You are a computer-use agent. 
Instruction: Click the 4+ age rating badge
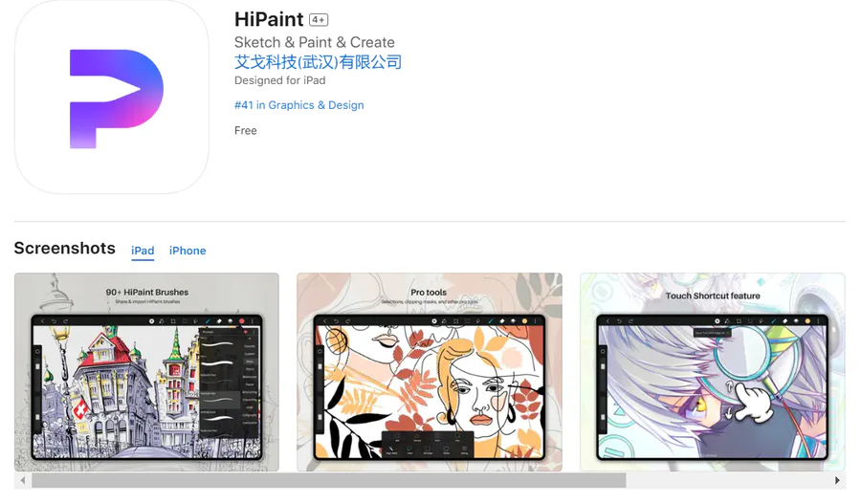coord(319,20)
